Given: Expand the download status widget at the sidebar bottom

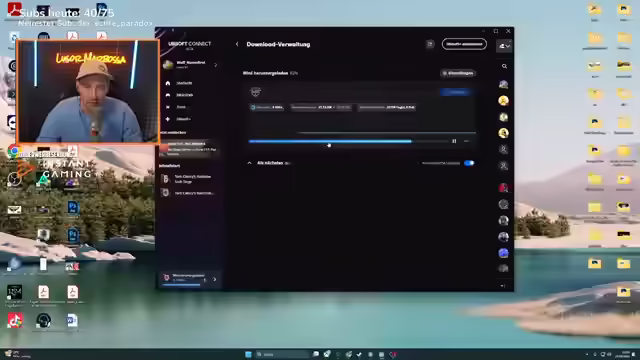Looking at the screenshot, I should pyautogui.click(x=215, y=280).
